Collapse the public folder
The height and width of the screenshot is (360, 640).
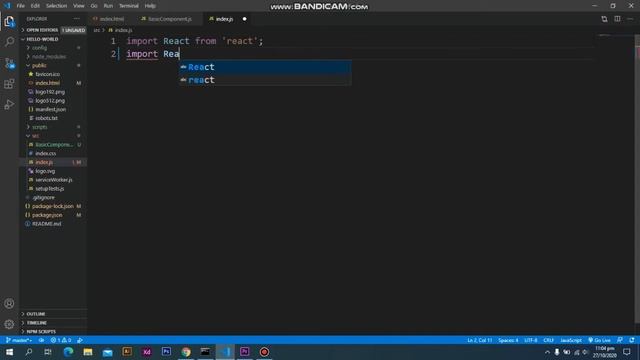53,65
